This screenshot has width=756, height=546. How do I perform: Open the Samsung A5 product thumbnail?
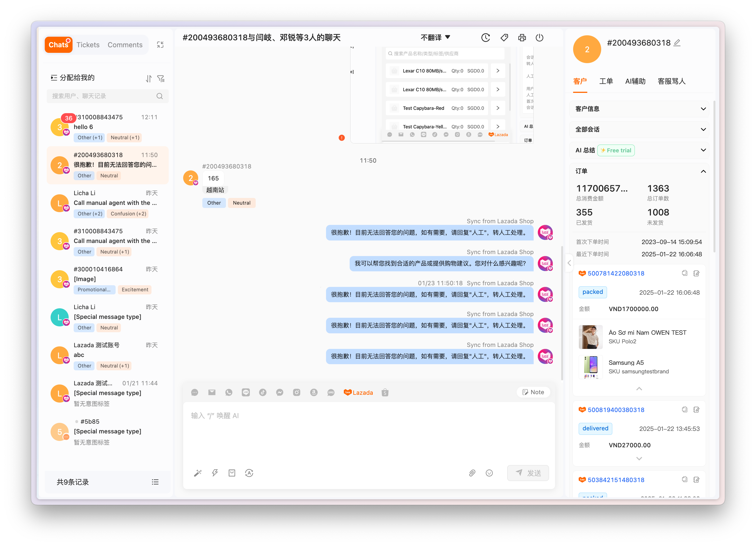click(590, 367)
